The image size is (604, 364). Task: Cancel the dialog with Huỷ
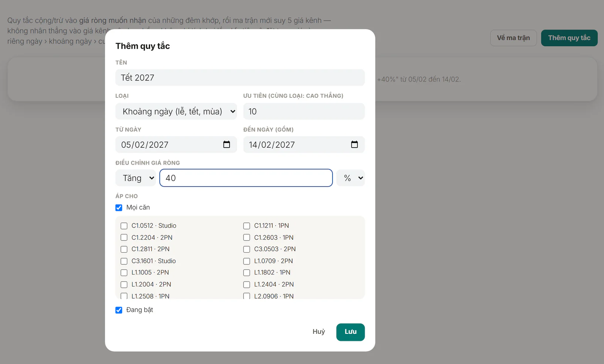pyautogui.click(x=319, y=332)
